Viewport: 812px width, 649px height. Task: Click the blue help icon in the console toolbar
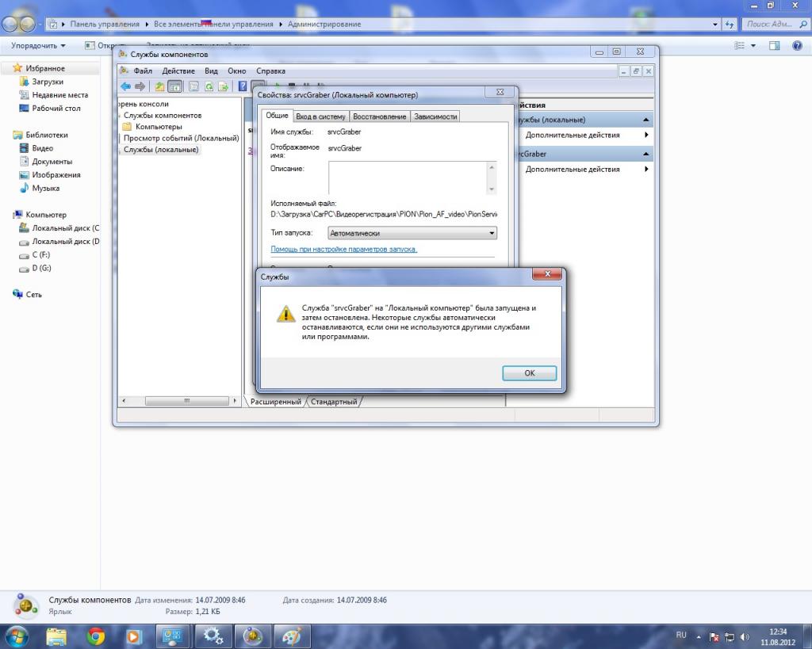tap(243, 86)
